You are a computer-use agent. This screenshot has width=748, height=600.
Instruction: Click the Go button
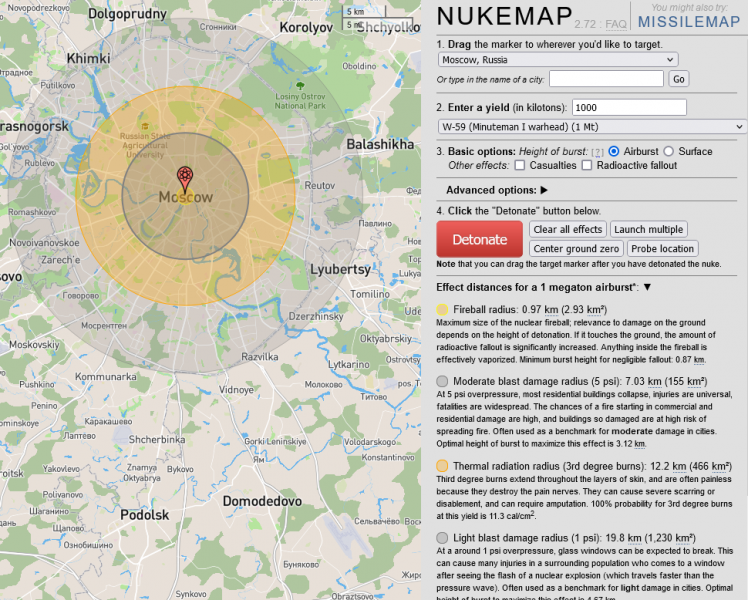(679, 79)
